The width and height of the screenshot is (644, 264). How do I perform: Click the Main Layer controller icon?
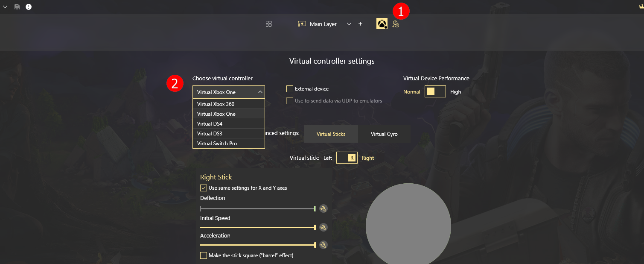click(x=302, y=24)
